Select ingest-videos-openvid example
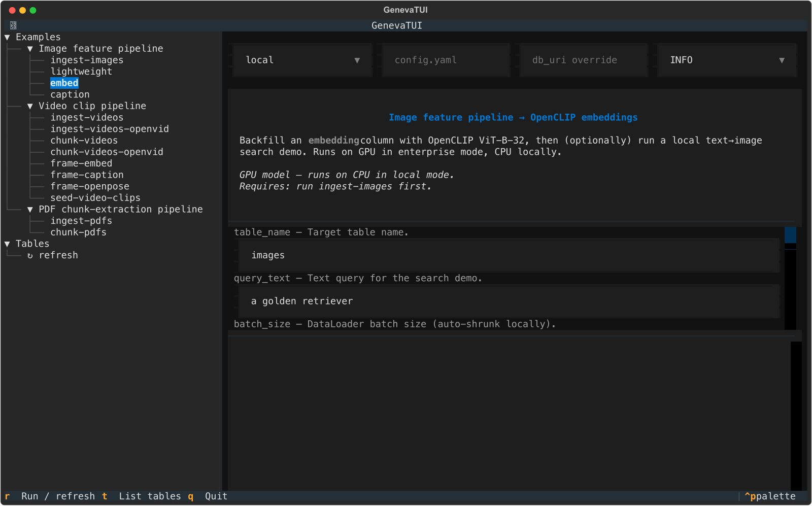 pos(110,129)
